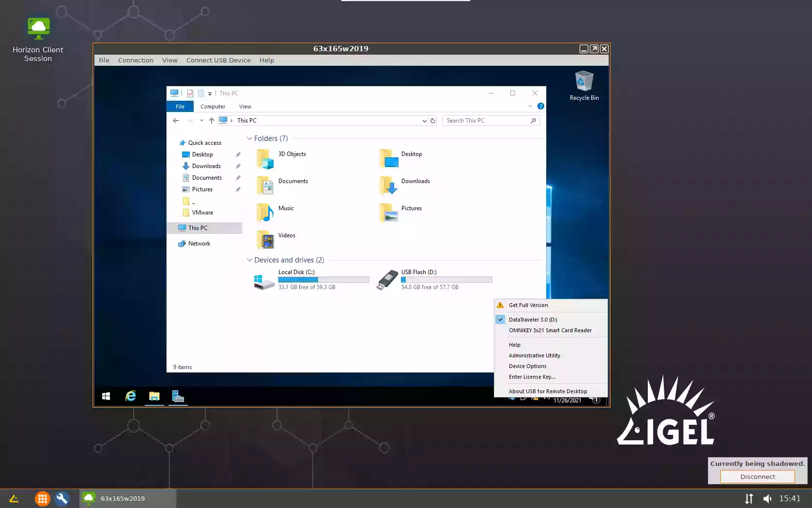Choose Enter License Key... entry
Screen dimensions: 812x508
[551, 377]
